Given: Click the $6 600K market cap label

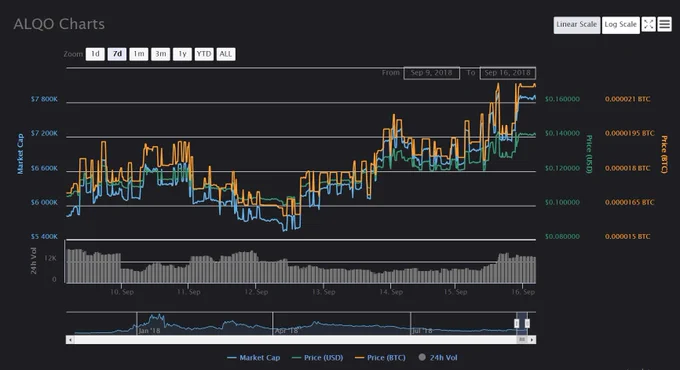Looking at the screenshot, I should (44, 168).
